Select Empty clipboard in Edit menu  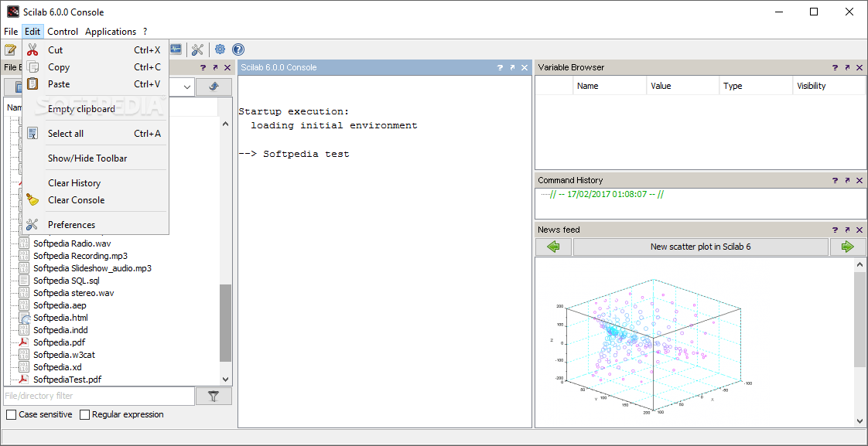coord(95,109)
